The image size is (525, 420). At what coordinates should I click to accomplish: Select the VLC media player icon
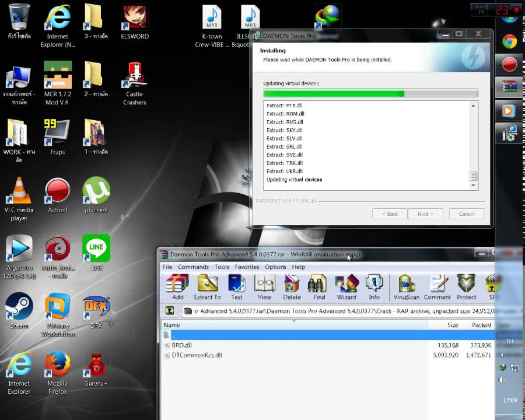click(x=19, y=199)
